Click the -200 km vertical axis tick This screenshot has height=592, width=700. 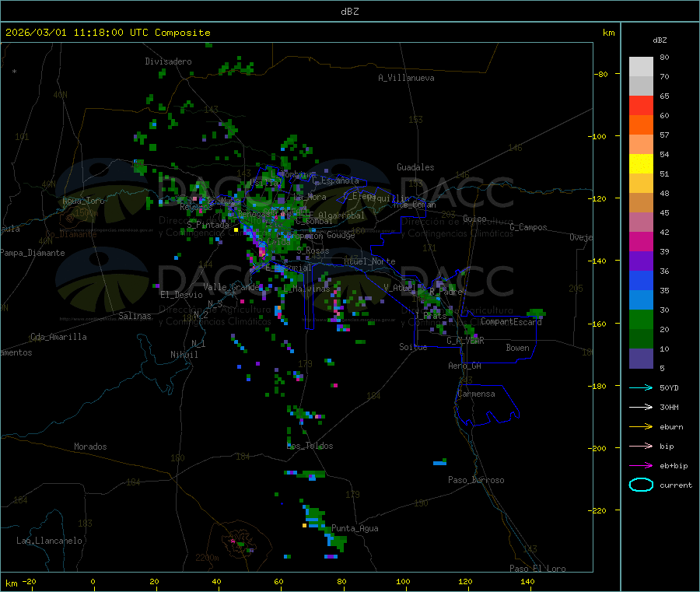click(598, 448)
